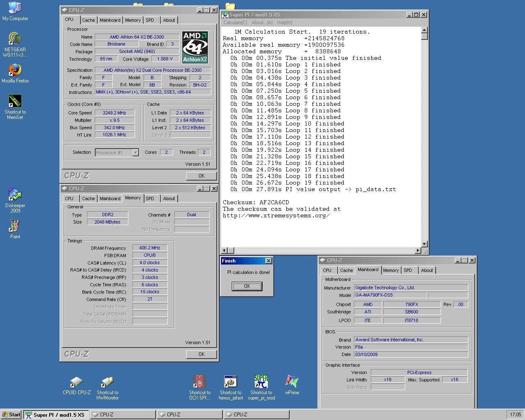Click the AMD Athlon 64 X2 logo
Screen dimensions: 525x420
click(195, 47)
